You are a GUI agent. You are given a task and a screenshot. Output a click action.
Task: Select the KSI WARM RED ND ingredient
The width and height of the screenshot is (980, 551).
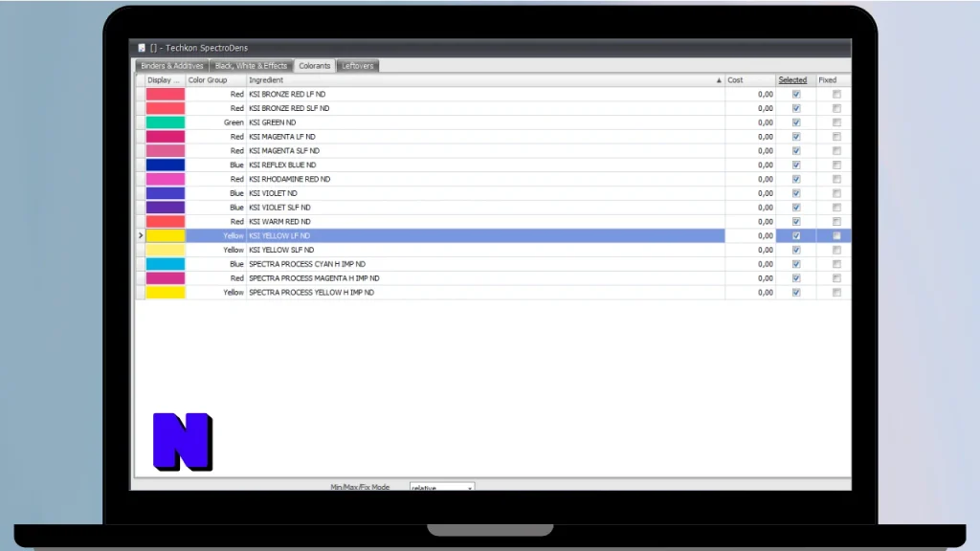pyautogui.click(x=279, y=222)
